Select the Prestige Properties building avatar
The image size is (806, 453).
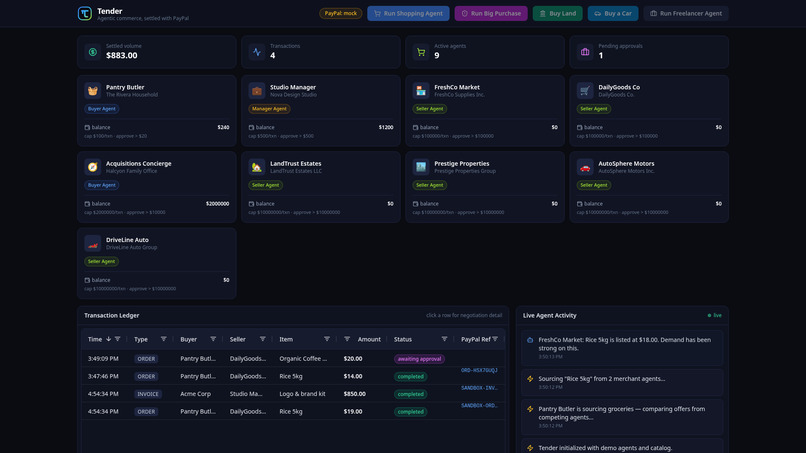click(421, 167)
